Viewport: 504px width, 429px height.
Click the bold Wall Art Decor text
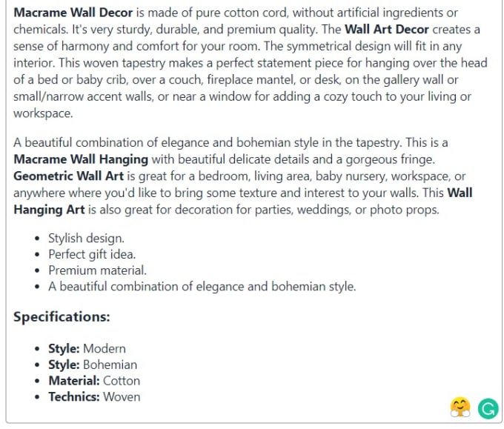387,30
